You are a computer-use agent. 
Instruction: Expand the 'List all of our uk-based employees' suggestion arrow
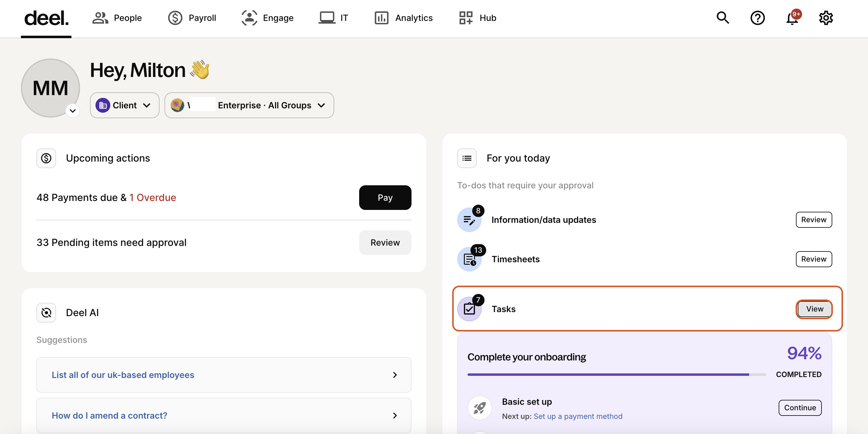[395, 375]
